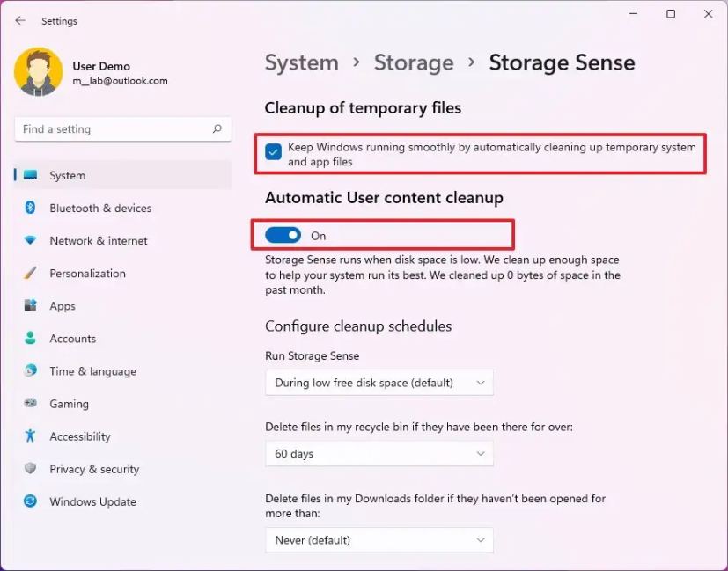This screenshot has width=728, height=571.
Task: Uncheck the temporary files cleanup checkbox
Action: click(x=274, y=152)
